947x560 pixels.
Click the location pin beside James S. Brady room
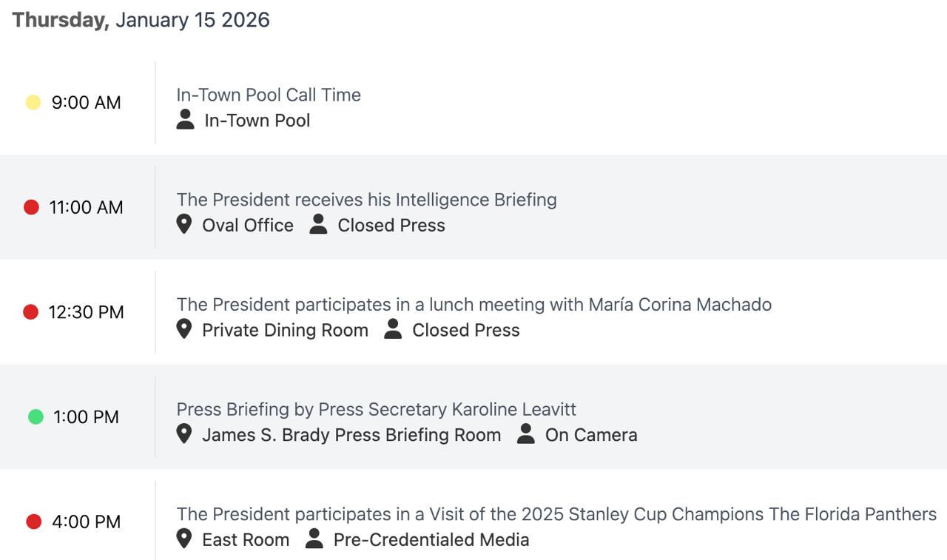pyautogui.click(x=184, y=434)
